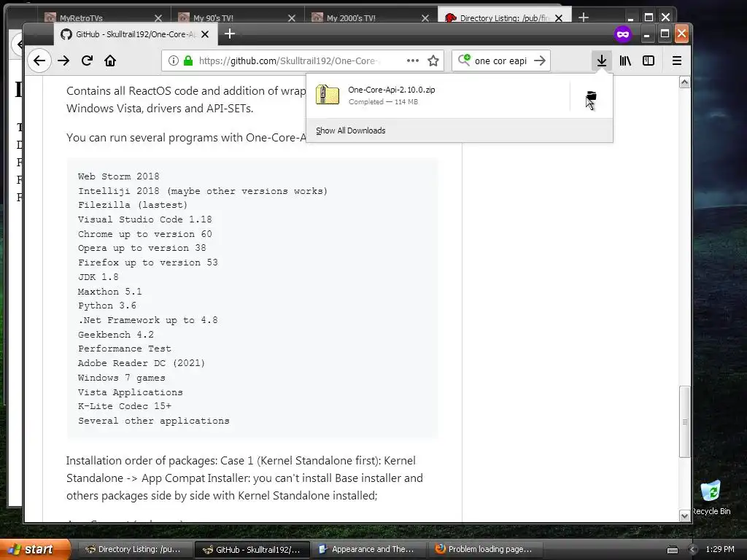This screenshot has height=560, width=747.
Task: Open Problem loading page taskbar window
Action: [x=487, y=550]
